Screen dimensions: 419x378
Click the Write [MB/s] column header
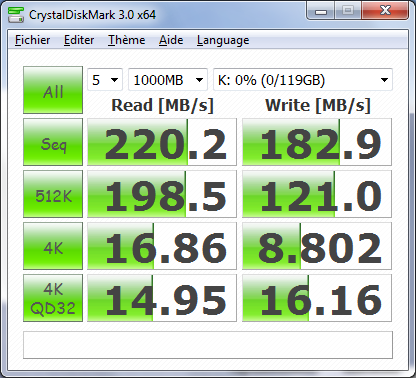(x=318, y=105)
